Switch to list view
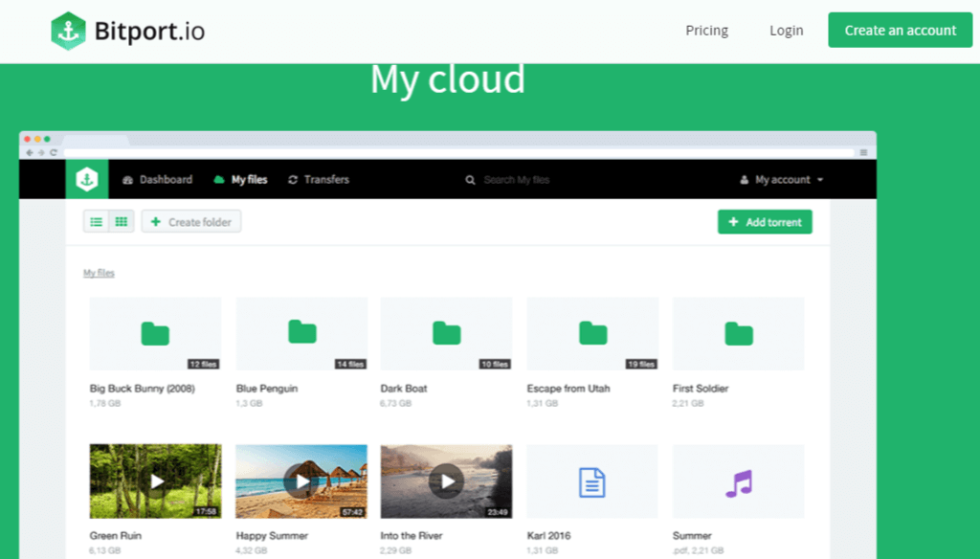Image resolution: width=980 pixels, height=559 pixels. [x=97, y=221]
